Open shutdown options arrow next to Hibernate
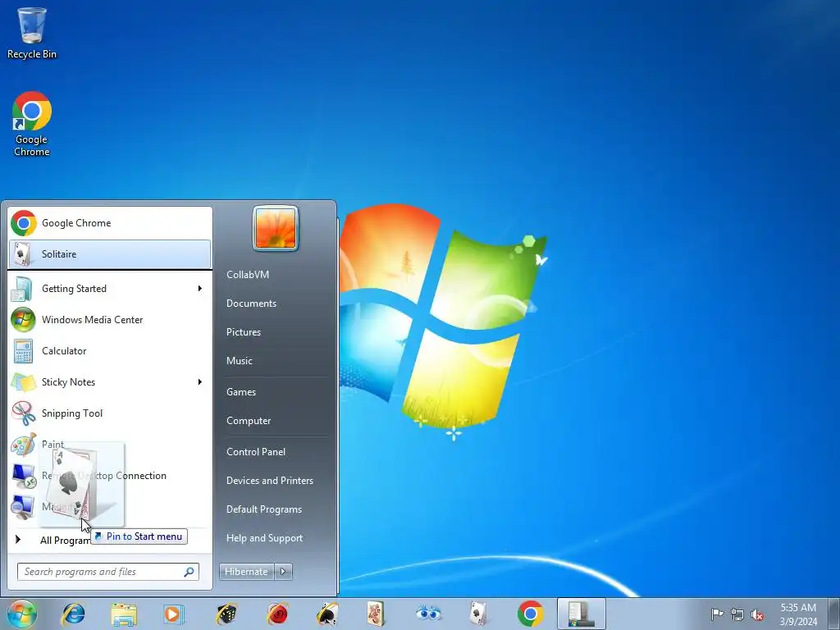 pyautogui.click(x=283, y=572)
